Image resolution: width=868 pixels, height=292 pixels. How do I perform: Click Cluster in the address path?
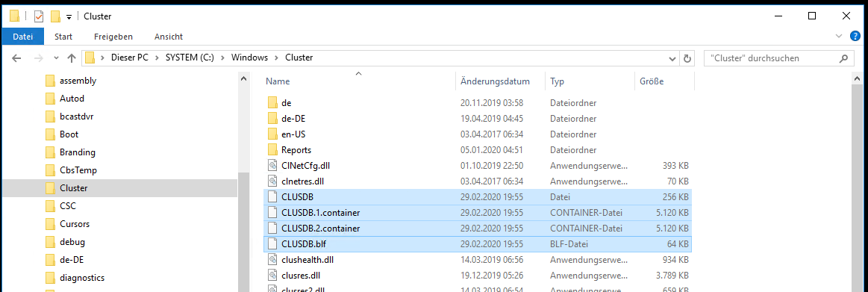coord(299,58)
